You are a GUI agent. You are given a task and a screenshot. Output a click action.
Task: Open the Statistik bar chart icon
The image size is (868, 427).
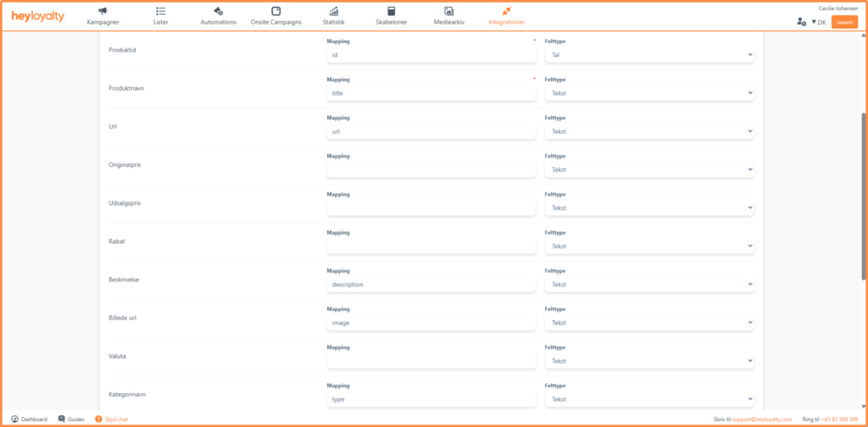pyautogui.click(x=334, y=11)
